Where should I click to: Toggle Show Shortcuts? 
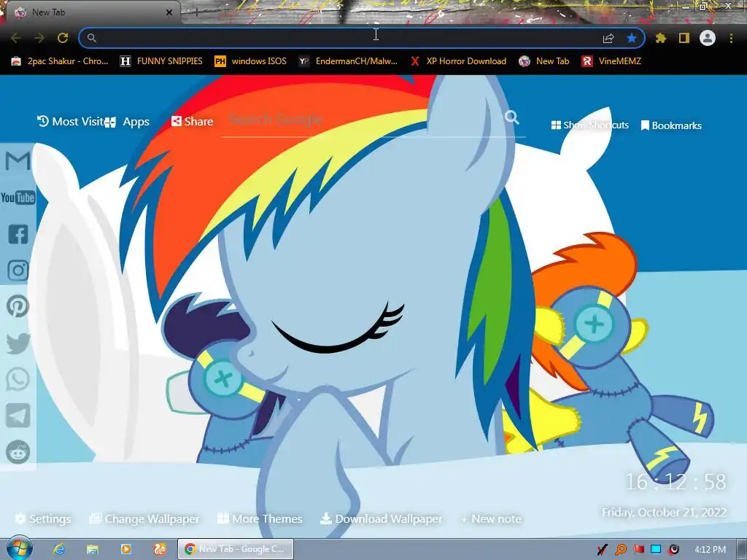point(589,125)
